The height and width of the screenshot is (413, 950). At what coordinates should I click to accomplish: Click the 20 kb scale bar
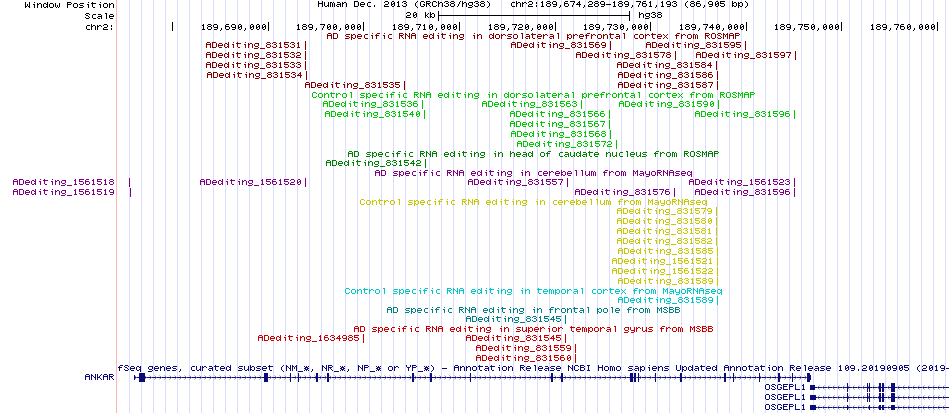click(534, 15)
